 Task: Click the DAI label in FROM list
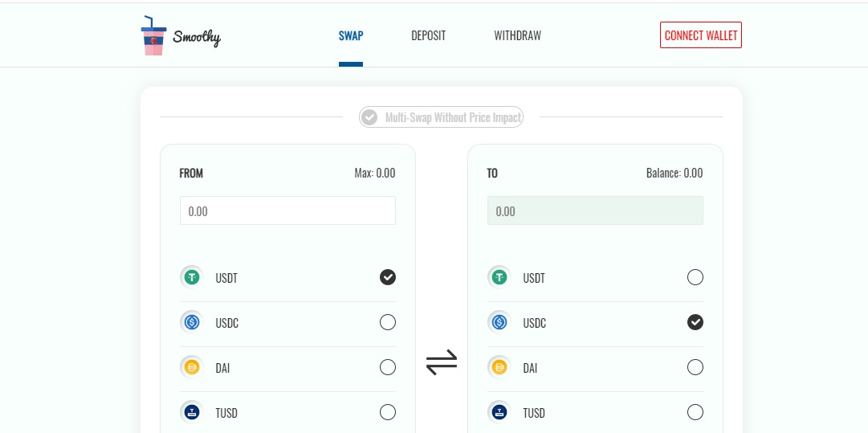[x=222, y=368]
